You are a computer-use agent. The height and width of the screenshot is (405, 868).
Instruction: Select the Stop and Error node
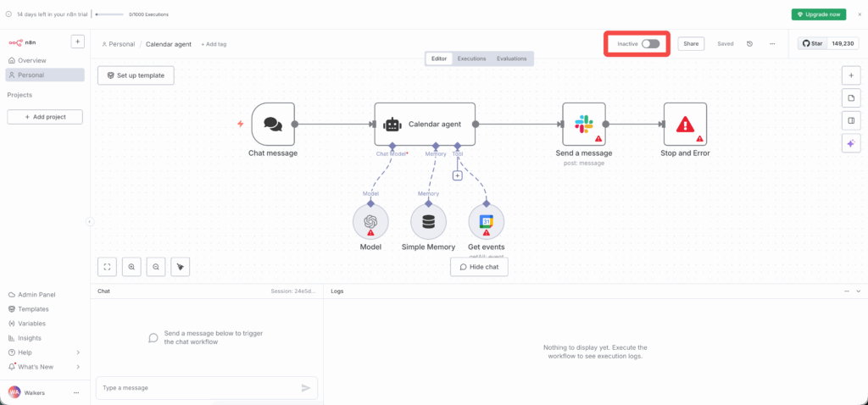pos(685,125)
